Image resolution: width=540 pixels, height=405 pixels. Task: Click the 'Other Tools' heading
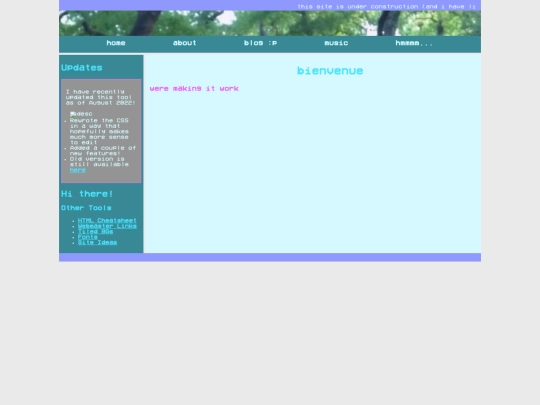pyautogui.click(x=86, y=208)
